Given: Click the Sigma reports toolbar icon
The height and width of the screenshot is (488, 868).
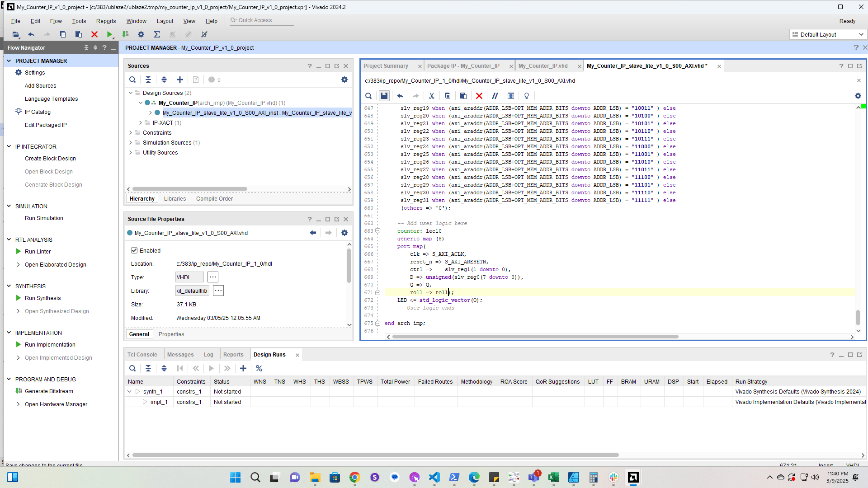Looking at the screenshot, I should (157, 34).
